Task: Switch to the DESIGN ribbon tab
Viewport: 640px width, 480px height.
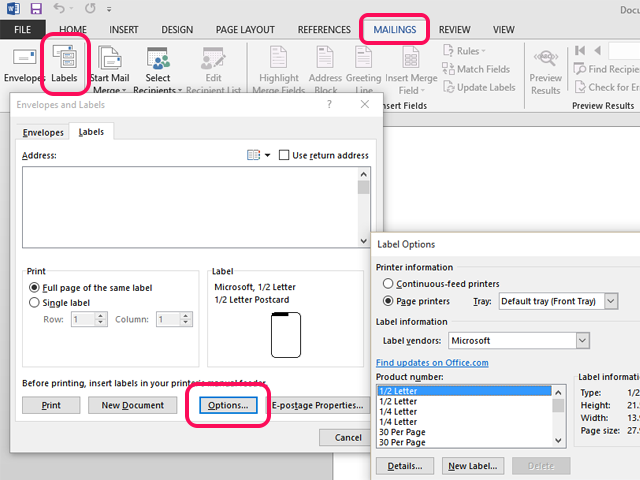Action: click(x=177, y=30)
